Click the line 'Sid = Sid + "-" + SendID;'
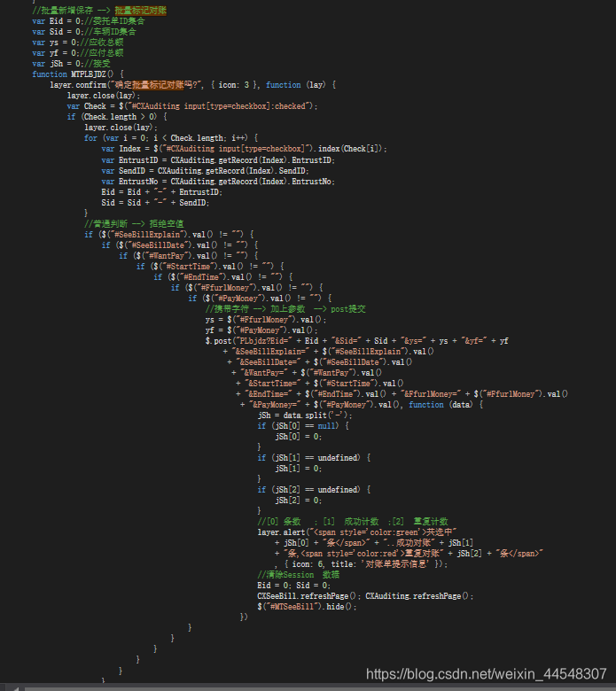This screenshot has height=691, width=616. tap(155, 202)
